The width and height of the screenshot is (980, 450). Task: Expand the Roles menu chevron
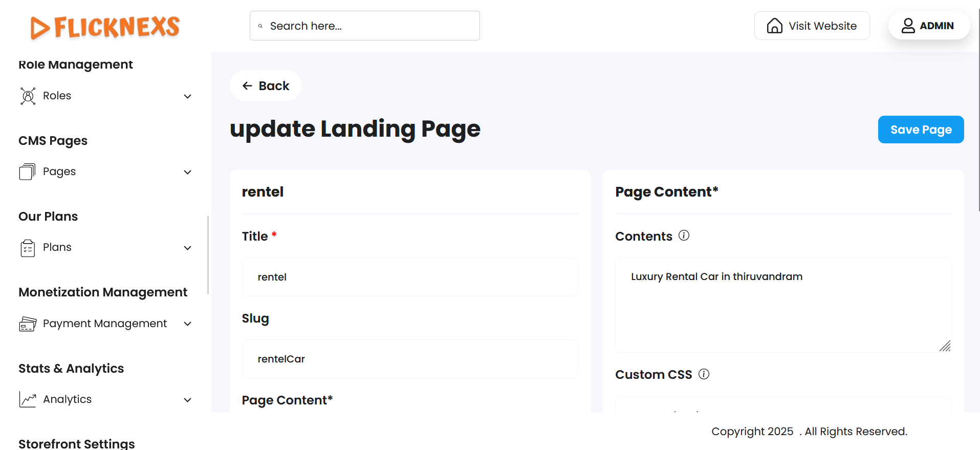click(x=188, y=96)
